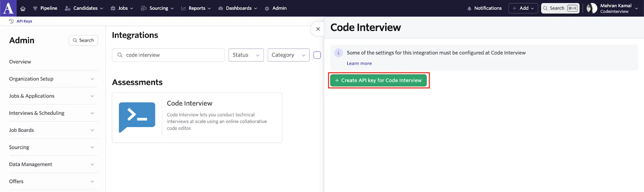This screenshot has width=644, height=192.
Task: Click the info icon in notice banner
Action: (x=339, y=53)
